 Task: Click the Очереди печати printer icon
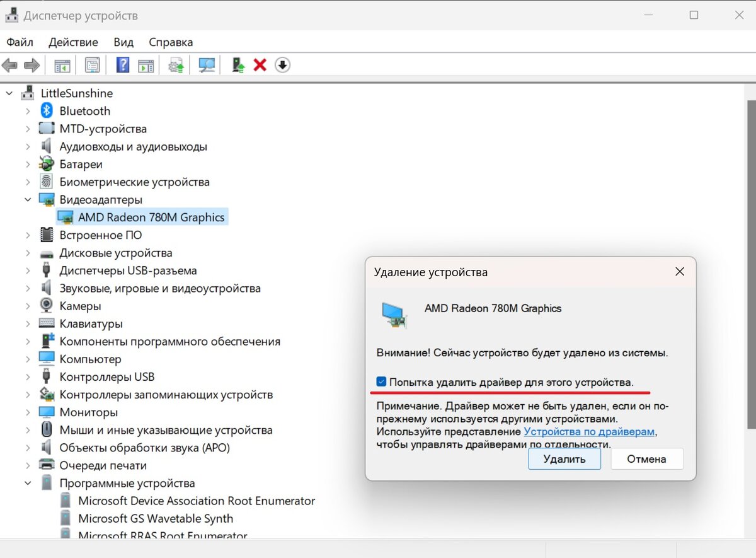pos(47,465)
